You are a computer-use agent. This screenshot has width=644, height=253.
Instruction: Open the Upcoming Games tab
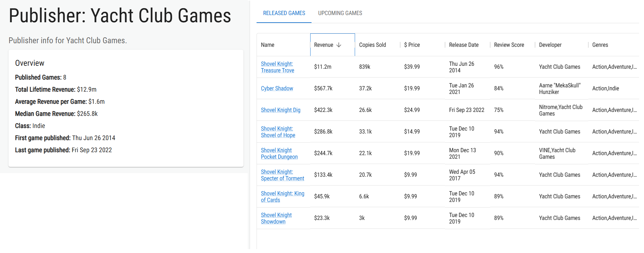tap(340, 13)
